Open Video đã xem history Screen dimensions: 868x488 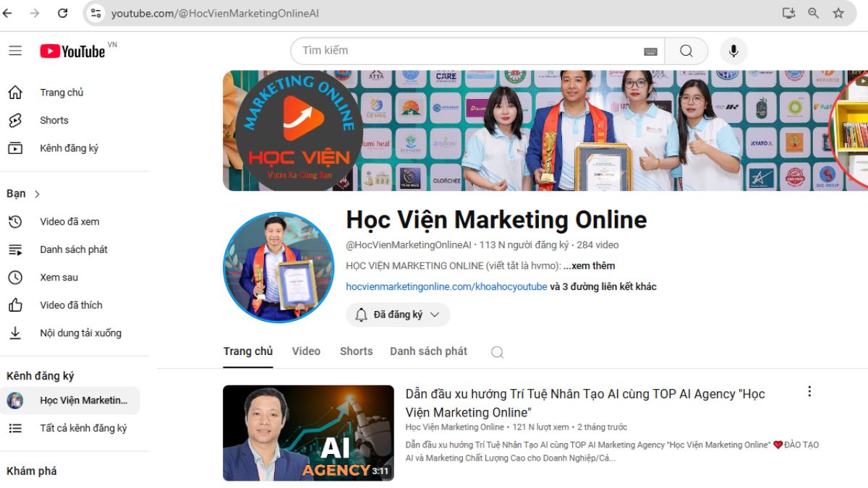(69, 221)
